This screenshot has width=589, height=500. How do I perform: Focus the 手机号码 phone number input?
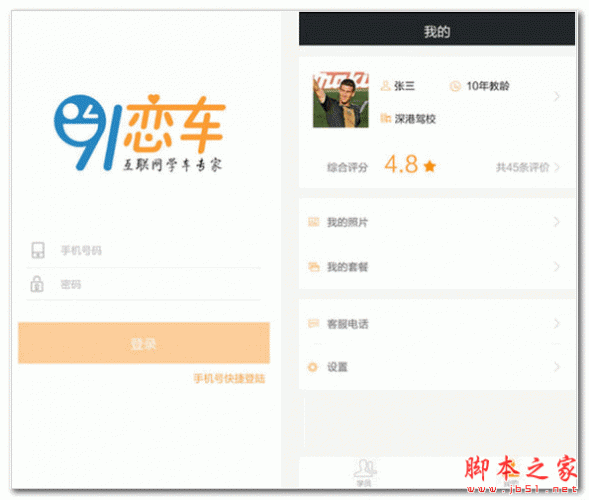pyautogui.click(x=143, y=251)
